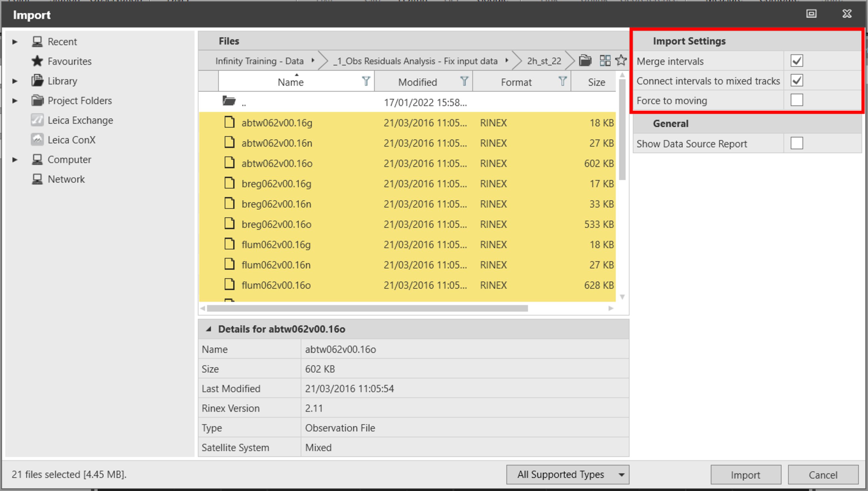Screen dimensions: 868x491
Task: Click the file list scroll left arrow
Action: click(x=202, y=308)
